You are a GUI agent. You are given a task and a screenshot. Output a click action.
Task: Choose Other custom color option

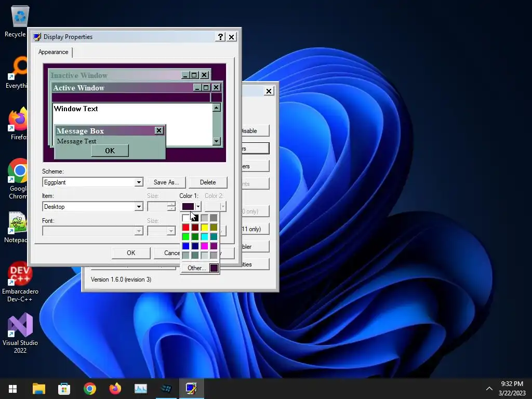(x=196, y=268)
